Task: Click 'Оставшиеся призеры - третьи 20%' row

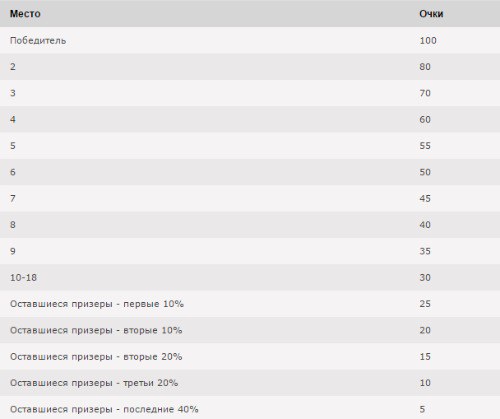Action: [x=250, y=383]
